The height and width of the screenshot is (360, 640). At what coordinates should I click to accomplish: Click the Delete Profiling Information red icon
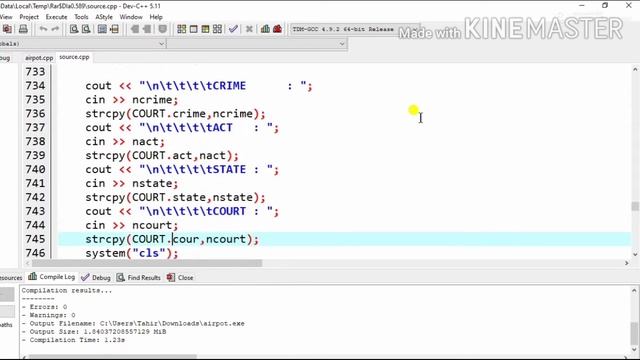pyautogui.click(x=278, y=29)
